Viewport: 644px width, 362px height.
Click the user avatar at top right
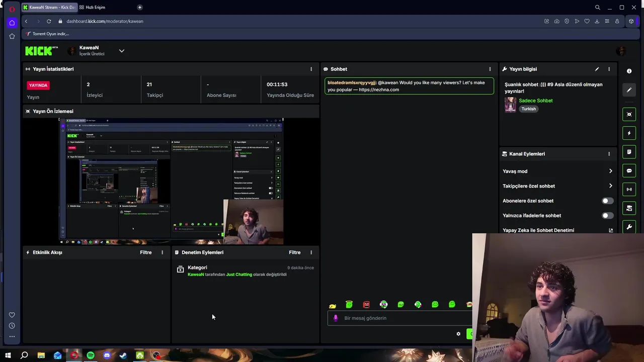pos(621,51)
